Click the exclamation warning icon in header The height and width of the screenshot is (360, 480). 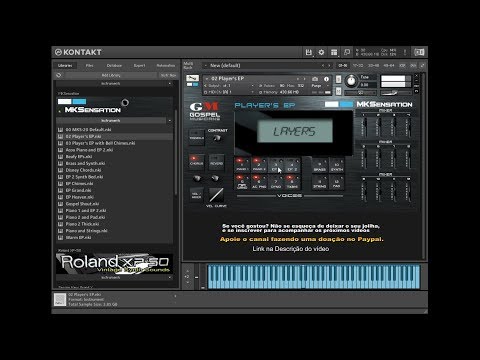tap(405, 52)
